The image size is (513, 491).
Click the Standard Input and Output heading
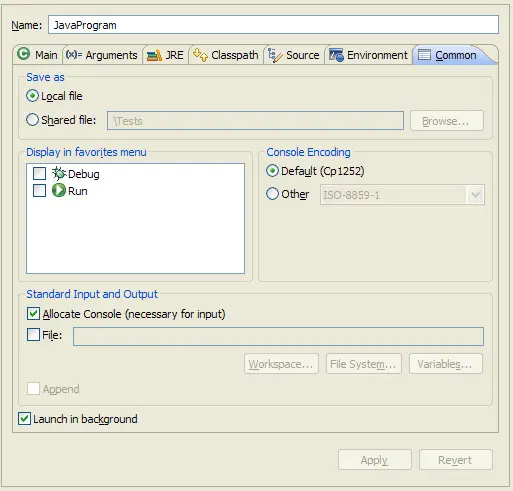(x=92, y=294)
